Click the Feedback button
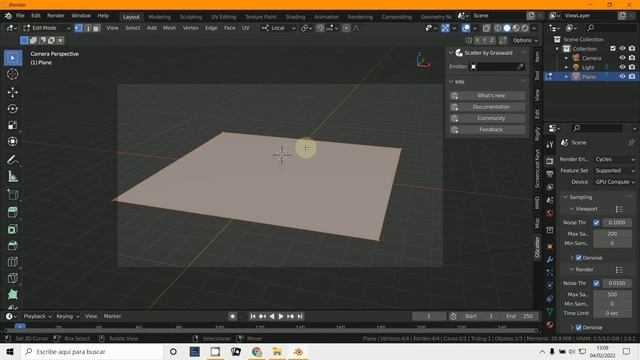The image size is (640, 360). coord(487,130)
